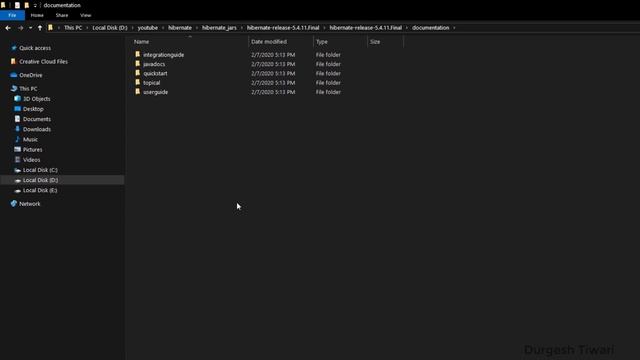Click the Downloads arrow icon
Viewport: 640px width, 360px height.
coord(17,129)
